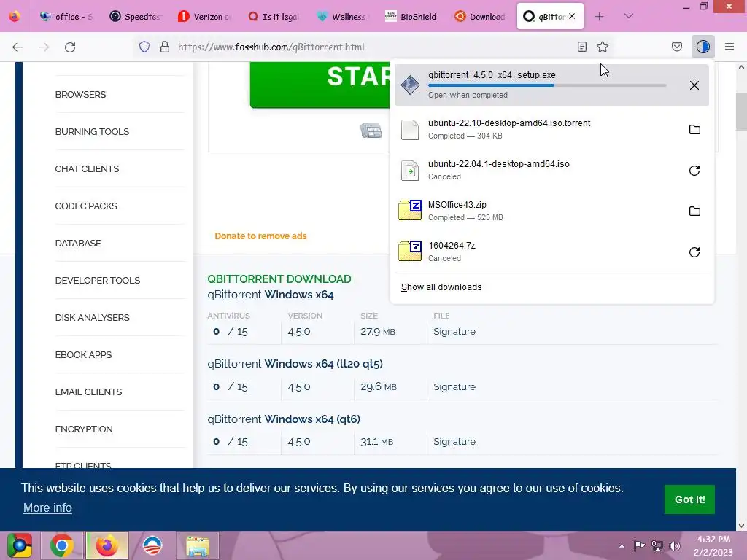
Task: Switch to the Speedtest tab
Action: click(x=136, y=17)
